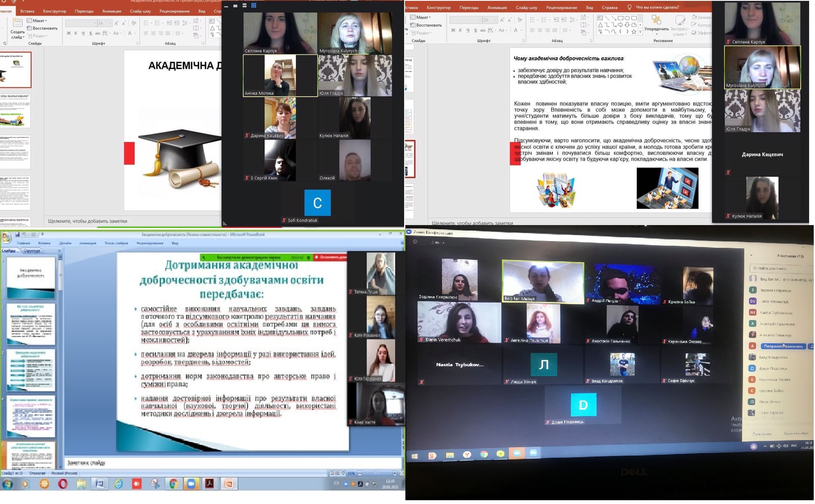Open Zoom from the Windows 7 taskbar

(191, 484)
